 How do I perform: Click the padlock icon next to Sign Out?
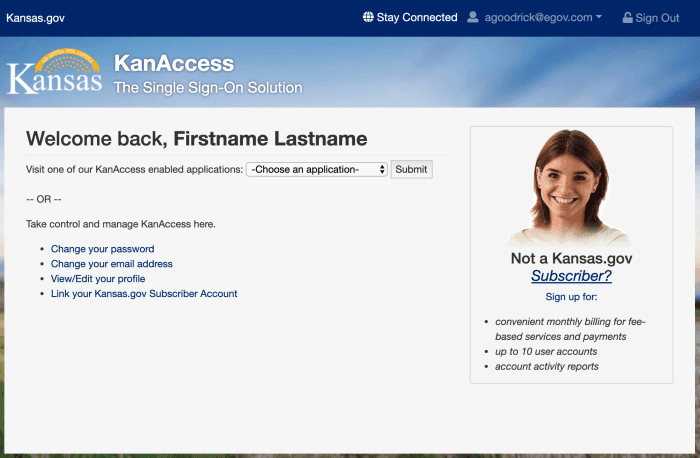[627, 18]
